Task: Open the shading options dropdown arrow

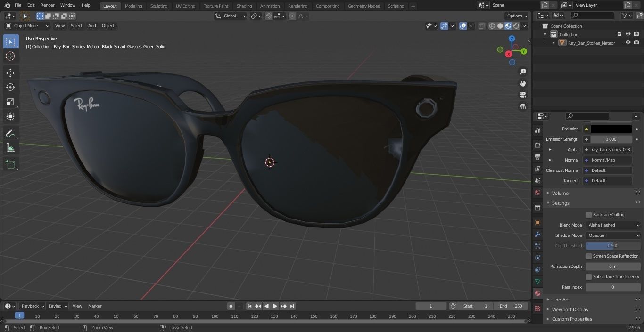Action: 524,26
